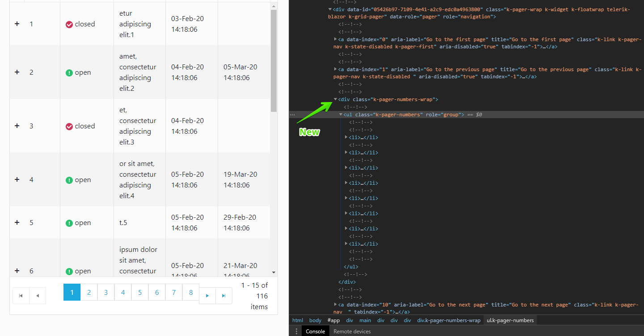Select page 8 in the pager

[191, 292]
